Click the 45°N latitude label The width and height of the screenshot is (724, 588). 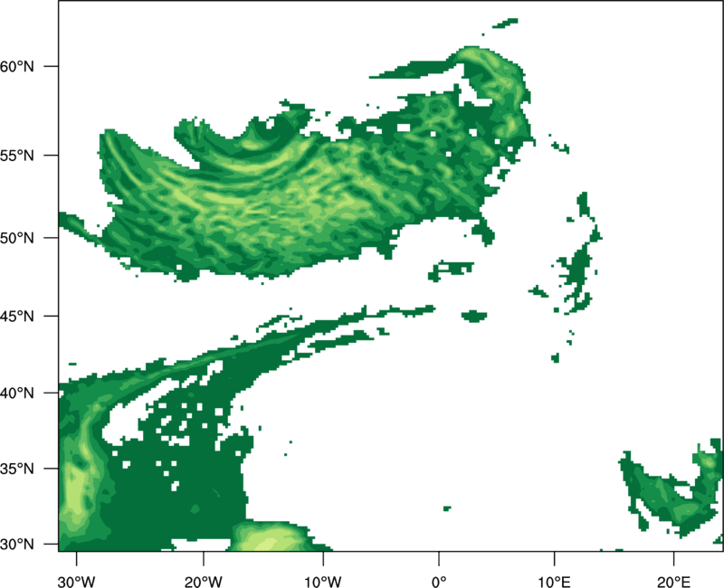(17, 316)
